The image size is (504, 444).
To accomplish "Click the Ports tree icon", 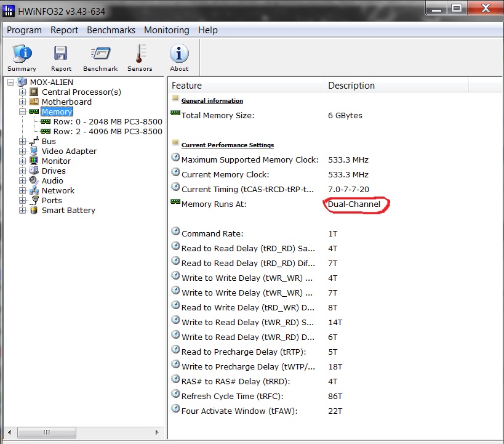I will pyautogui.click(x=34, y=200).
